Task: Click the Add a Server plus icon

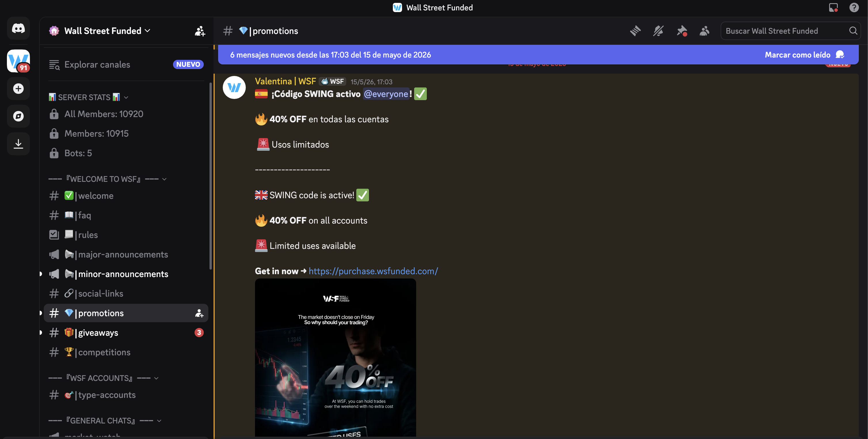Action: [18, 89]
